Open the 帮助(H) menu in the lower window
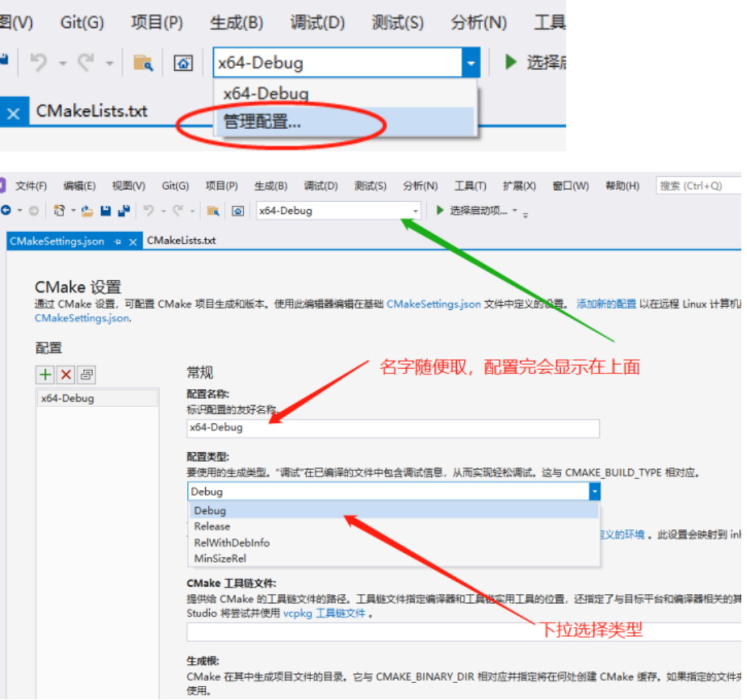 pos(622,186)
